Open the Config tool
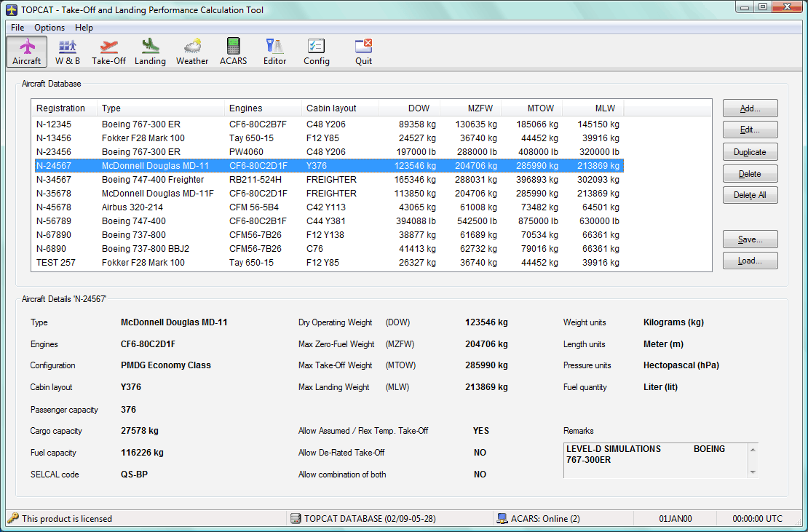Screen dimensions: 808x532 tap(317, 52)
